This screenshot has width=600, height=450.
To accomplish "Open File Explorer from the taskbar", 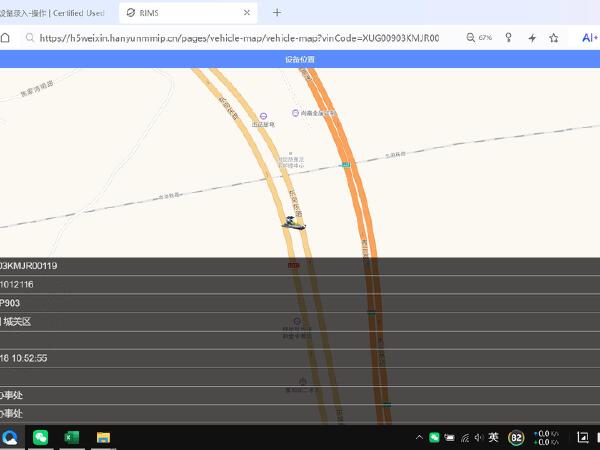I will [x=102, y=437].
